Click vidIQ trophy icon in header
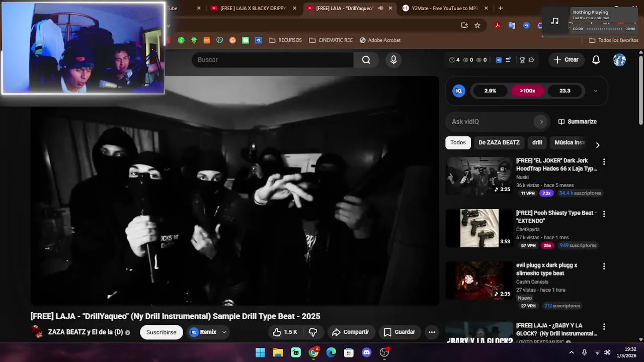Screen dimensions: 644x362 click(x=522, y=60)
